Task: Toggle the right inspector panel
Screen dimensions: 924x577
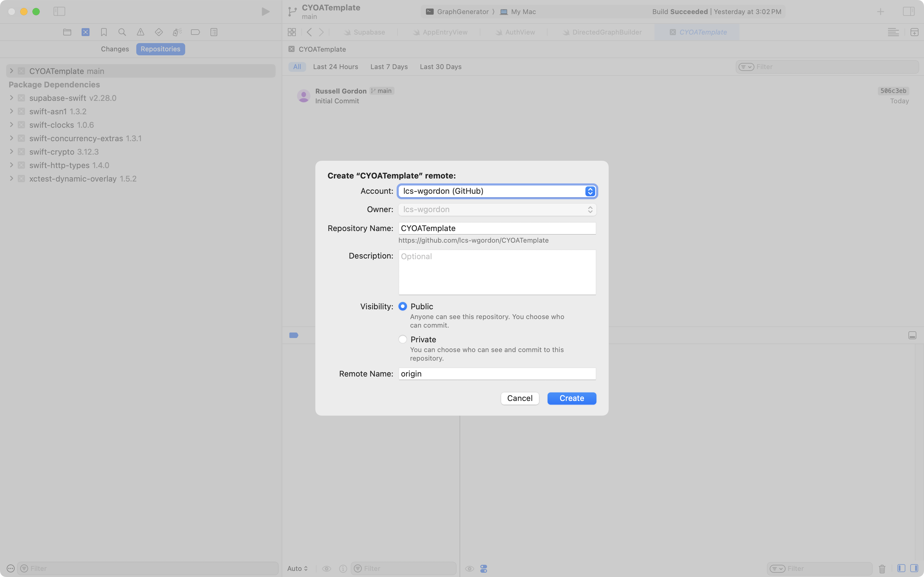Action: [908, 11]
